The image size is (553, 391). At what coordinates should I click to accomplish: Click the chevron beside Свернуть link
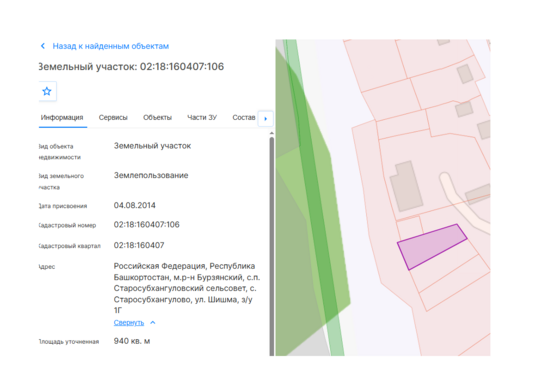point(153,323)
